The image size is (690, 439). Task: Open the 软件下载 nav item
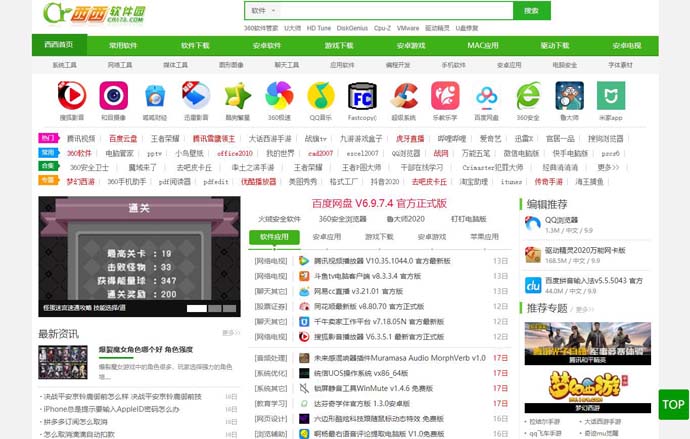(195, 45)
